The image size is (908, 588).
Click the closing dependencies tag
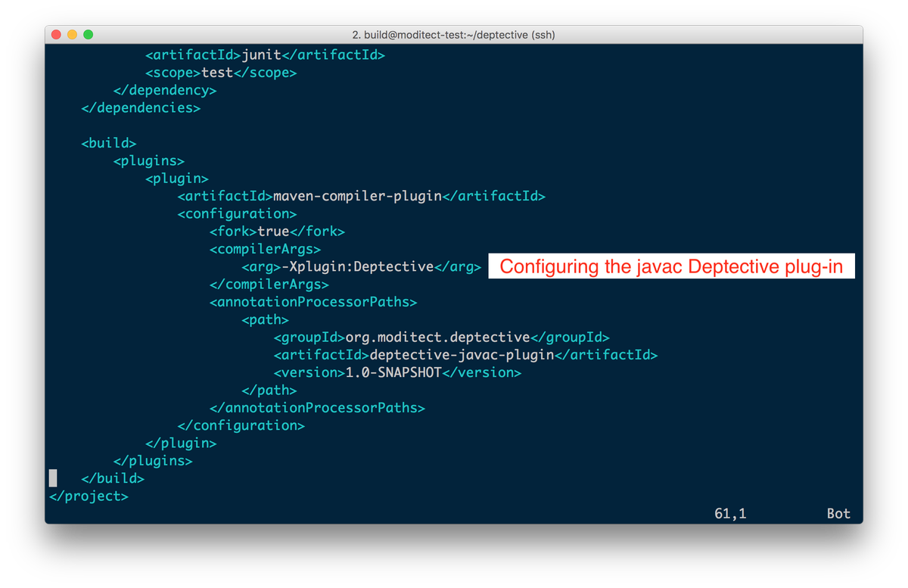141,107
